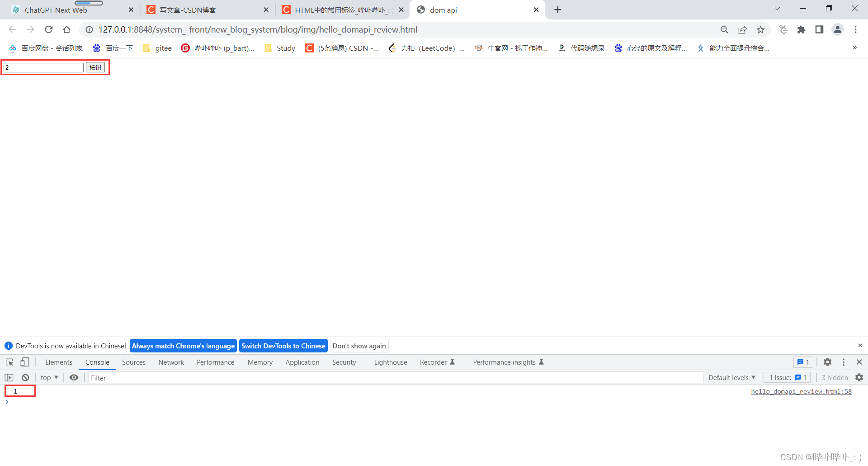Open the tab search dropdown arrow
The height and width of the screenshot is (466, 868).
(x=777, y=9)
